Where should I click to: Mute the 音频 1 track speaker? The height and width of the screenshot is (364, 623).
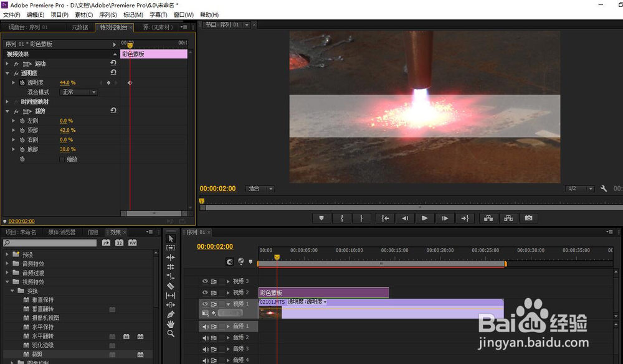click(205, 326)
